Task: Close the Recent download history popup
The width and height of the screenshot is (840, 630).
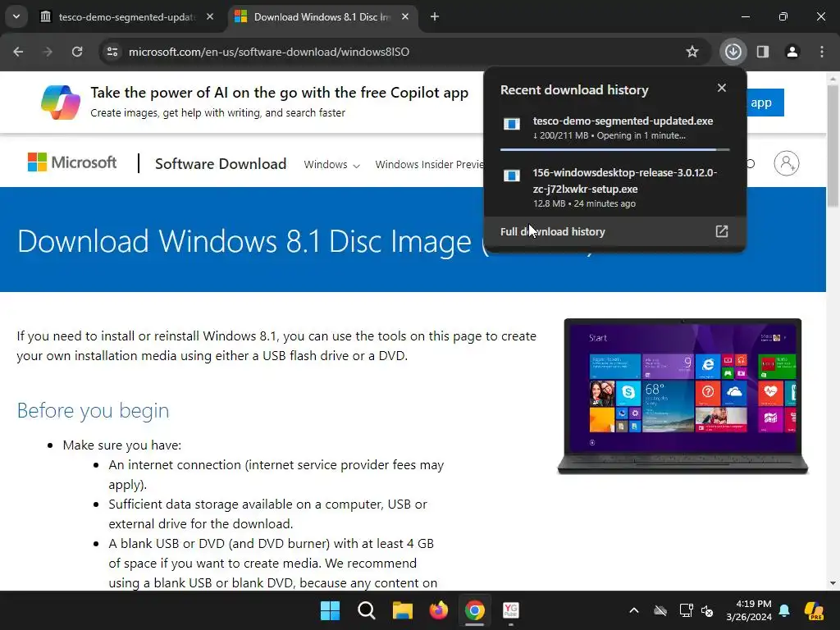Action: pyautogui.click(x=722, y=88)
